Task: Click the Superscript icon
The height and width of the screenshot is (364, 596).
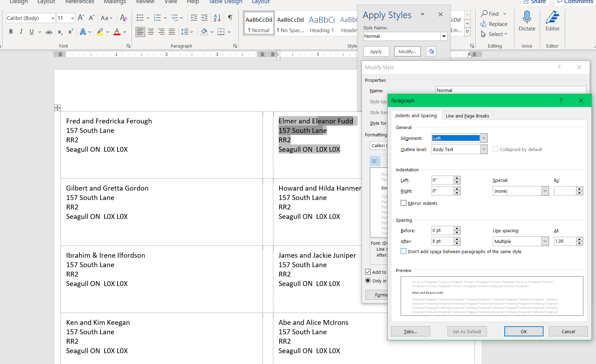Action: (70, 32)
